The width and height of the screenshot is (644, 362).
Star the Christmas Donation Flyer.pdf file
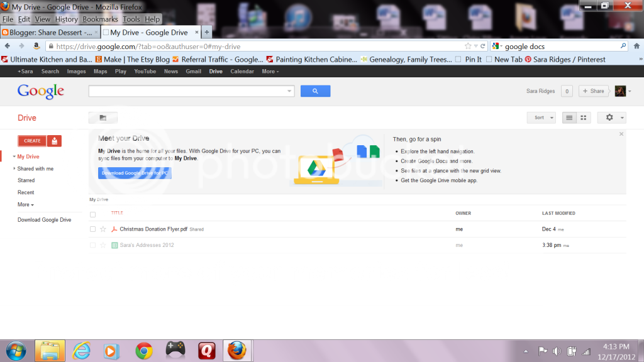[103, 229]
